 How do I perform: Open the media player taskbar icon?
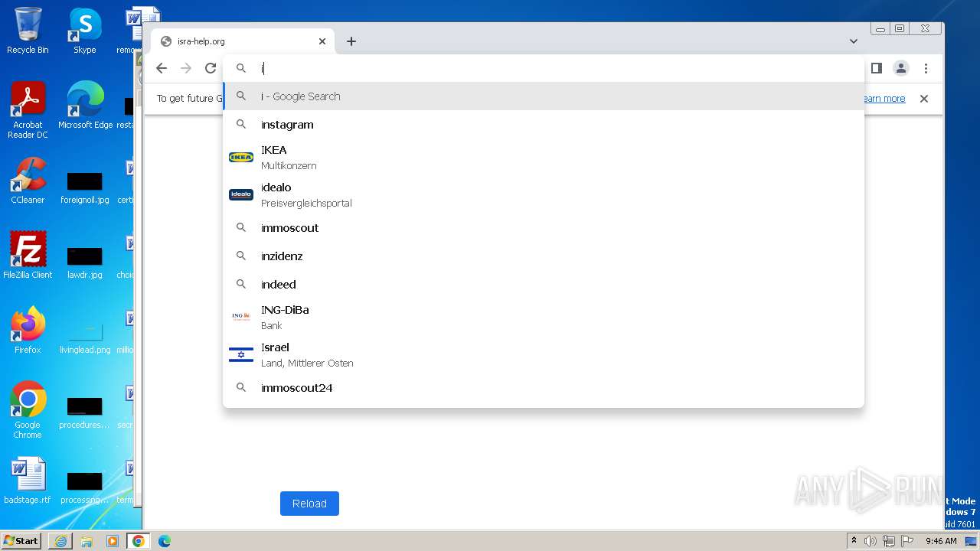113,541
